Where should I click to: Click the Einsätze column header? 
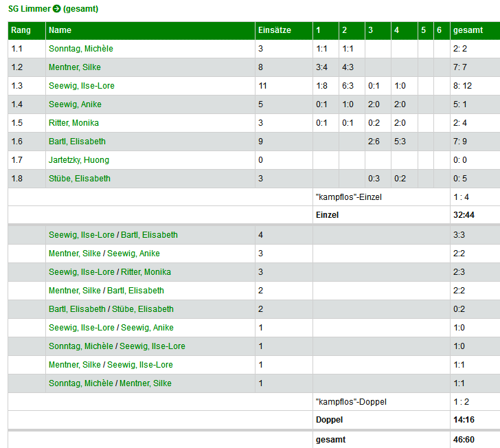pos(274,30)
